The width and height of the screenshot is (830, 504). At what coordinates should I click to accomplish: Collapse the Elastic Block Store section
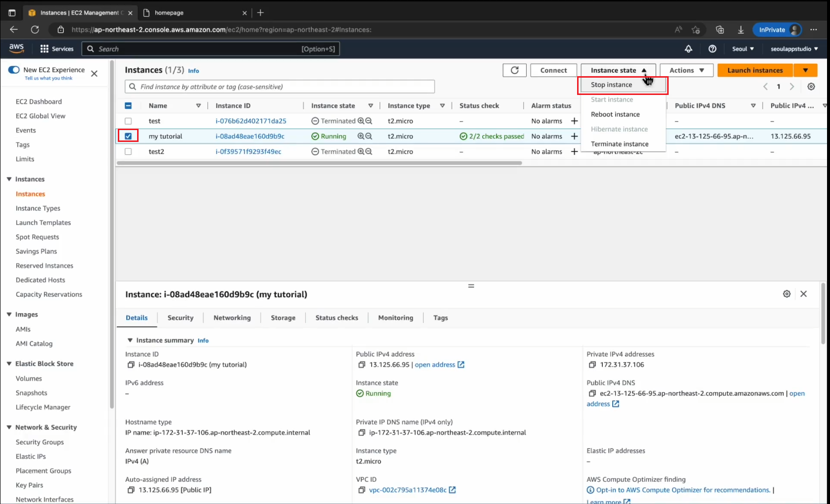coord(9,364)
